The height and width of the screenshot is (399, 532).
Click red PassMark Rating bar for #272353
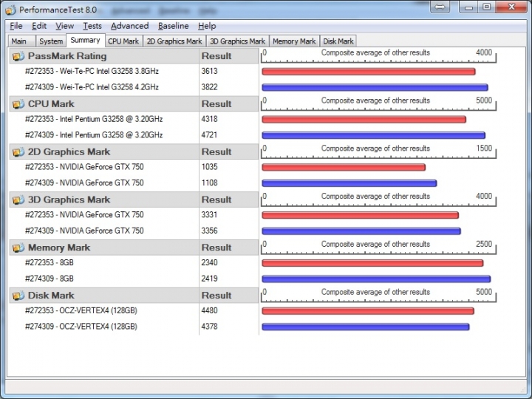369,72
